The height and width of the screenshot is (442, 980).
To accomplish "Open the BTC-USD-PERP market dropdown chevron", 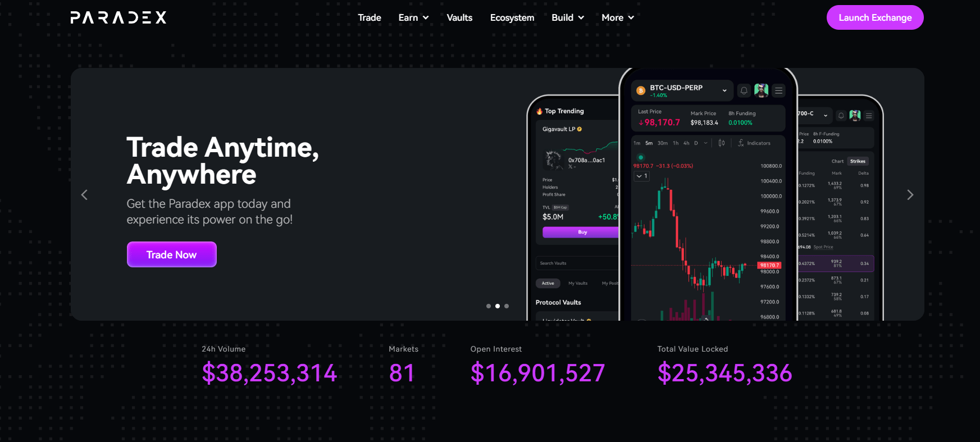I will (x=724, y=90).
